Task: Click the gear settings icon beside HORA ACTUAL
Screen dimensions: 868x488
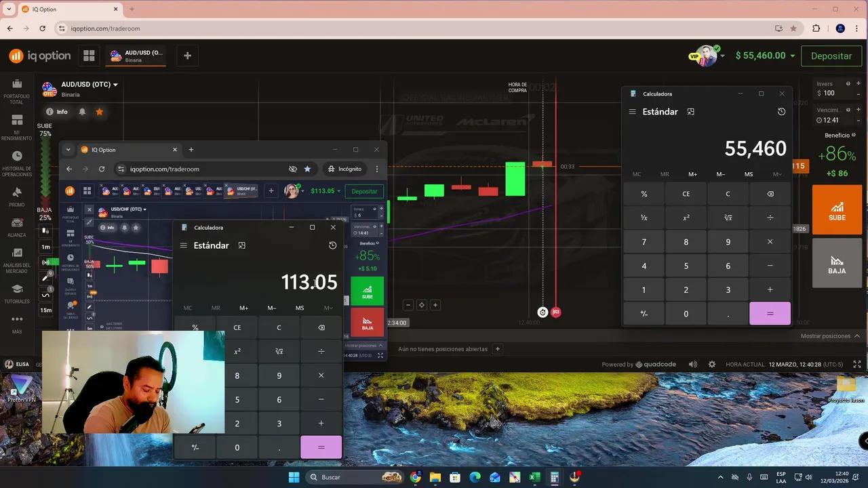Action: [x=711, y=364]
